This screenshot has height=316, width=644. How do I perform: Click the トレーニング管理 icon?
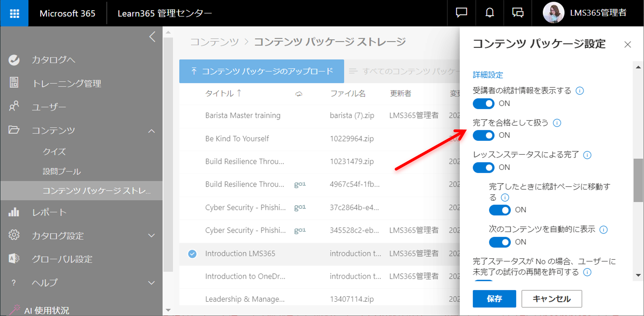[x=14, y=83]
